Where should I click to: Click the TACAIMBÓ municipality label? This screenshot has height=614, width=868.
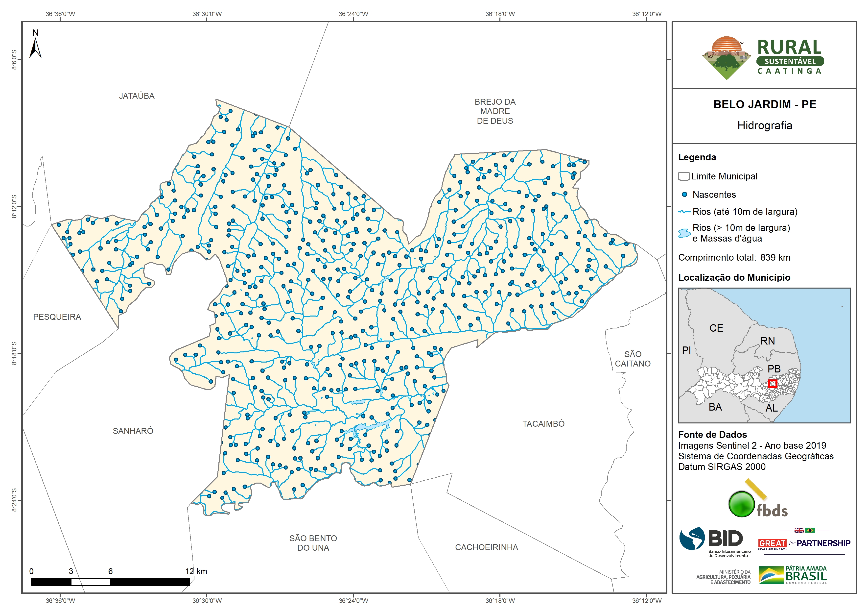(543, 424)
